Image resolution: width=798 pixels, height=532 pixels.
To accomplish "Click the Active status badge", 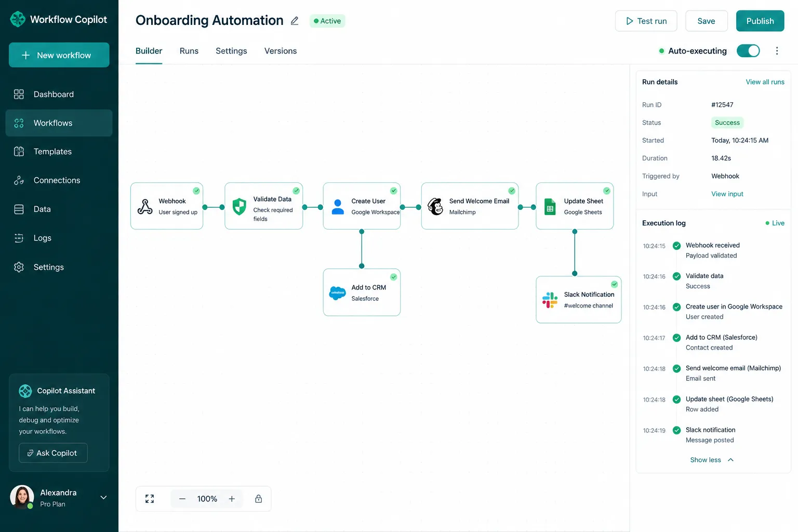I will (327, 21).
